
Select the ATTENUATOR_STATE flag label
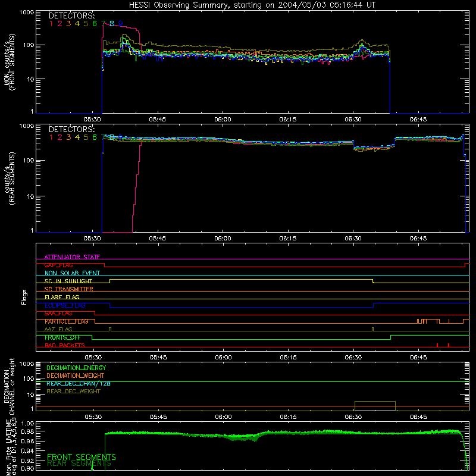coord(72,257)
